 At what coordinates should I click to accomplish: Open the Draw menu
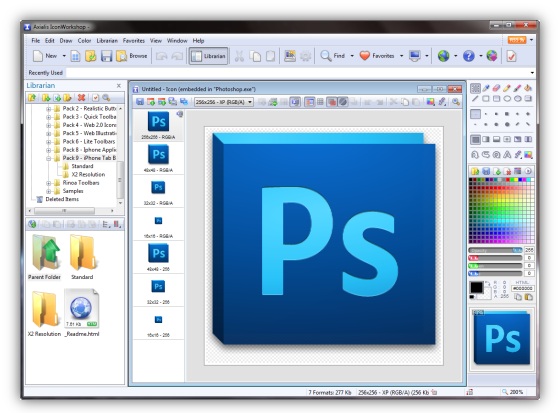(x=66, y=40)
